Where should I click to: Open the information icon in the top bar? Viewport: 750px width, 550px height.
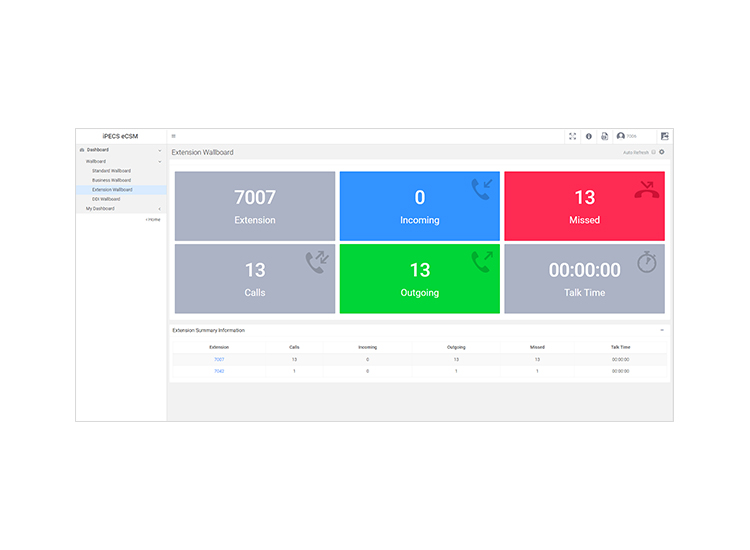click(x=589, y=136)
